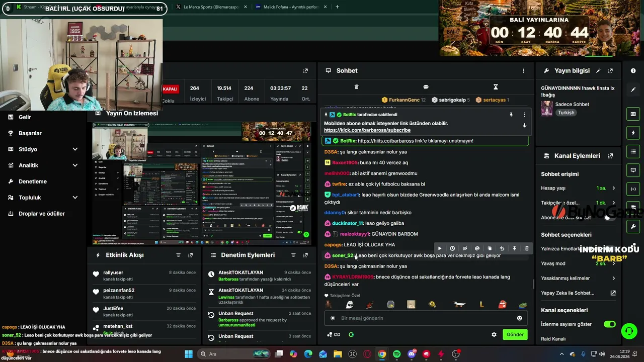644x362 pixels.
Task: Select the gold L emote
Action: click(x=481, y=304)
